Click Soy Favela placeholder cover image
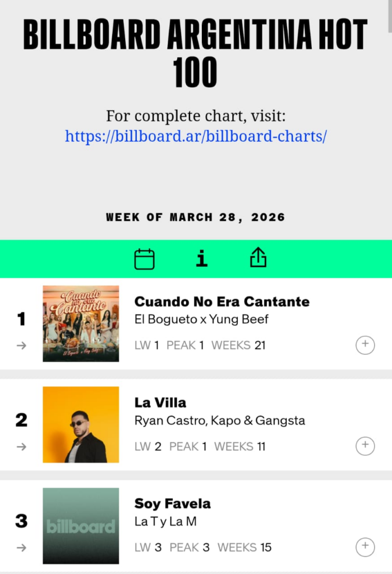Image resolution: width=392 pixels, height=574 pixels. tap(81, 526)
